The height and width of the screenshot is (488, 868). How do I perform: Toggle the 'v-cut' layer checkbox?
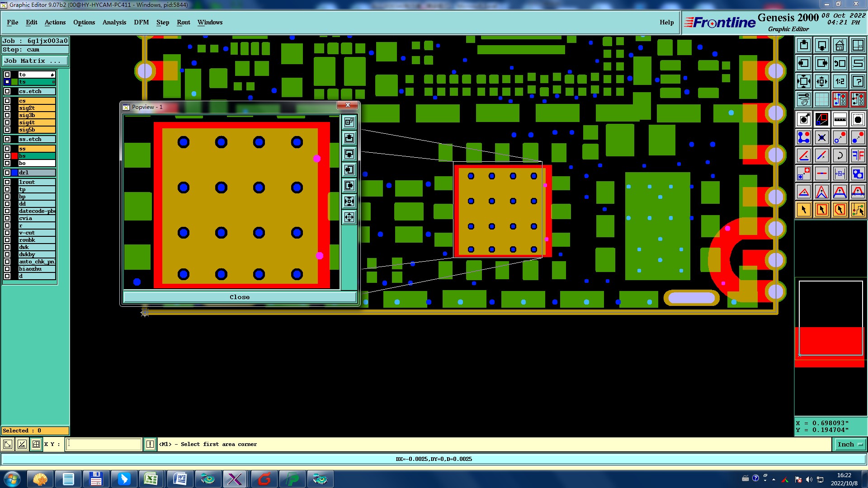[7, 233]
